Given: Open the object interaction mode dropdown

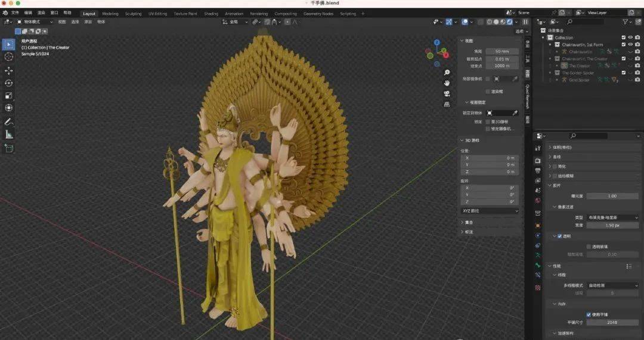Looking at the screenshot, I should click(x=35, y=22).
